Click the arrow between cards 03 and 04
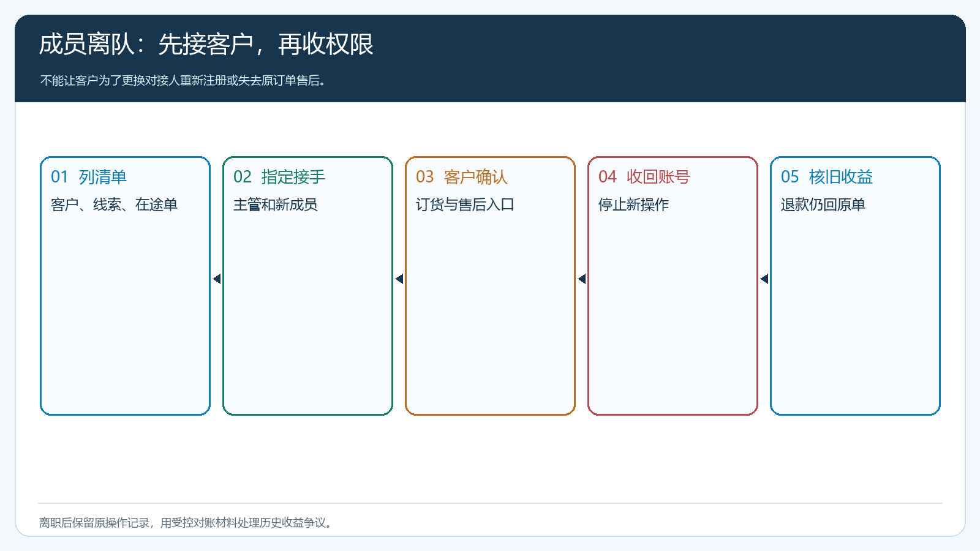 (582, 279)
